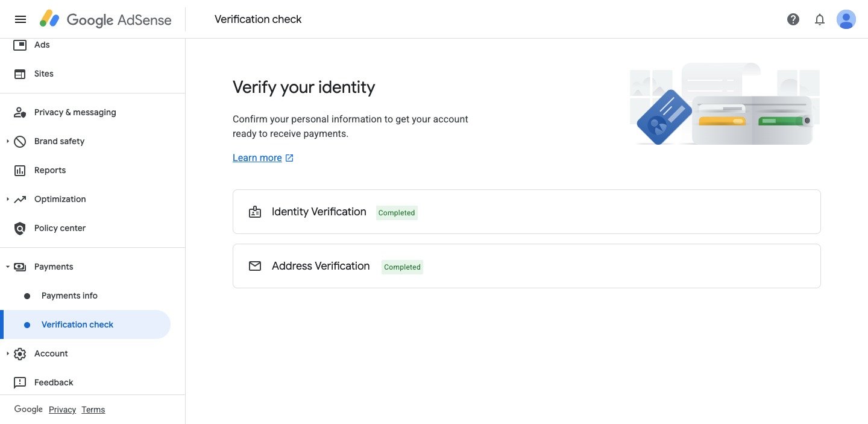
Task: Open the Privacy footer link
Action: pyautogui.click(x=62, y=410)
